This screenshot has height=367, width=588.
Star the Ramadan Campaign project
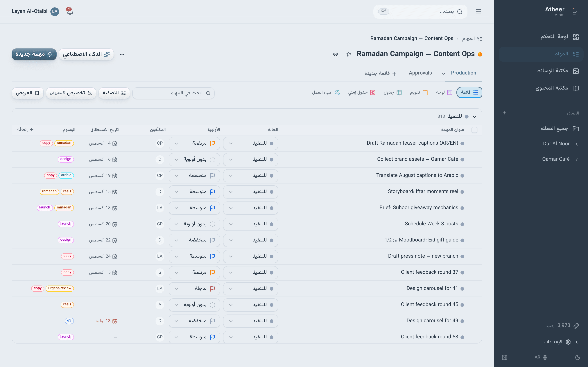click(349, 54)
